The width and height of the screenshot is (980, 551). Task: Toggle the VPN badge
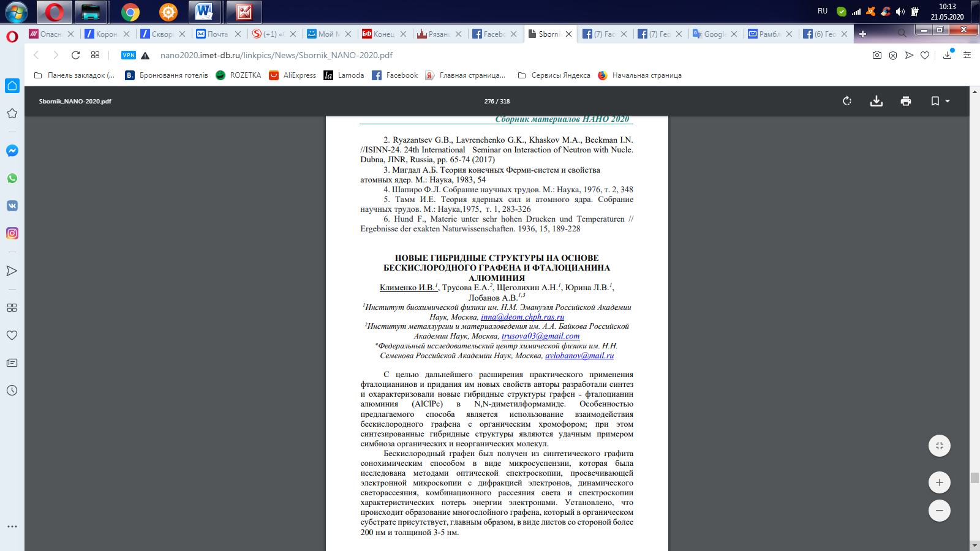tap(129, 55)
